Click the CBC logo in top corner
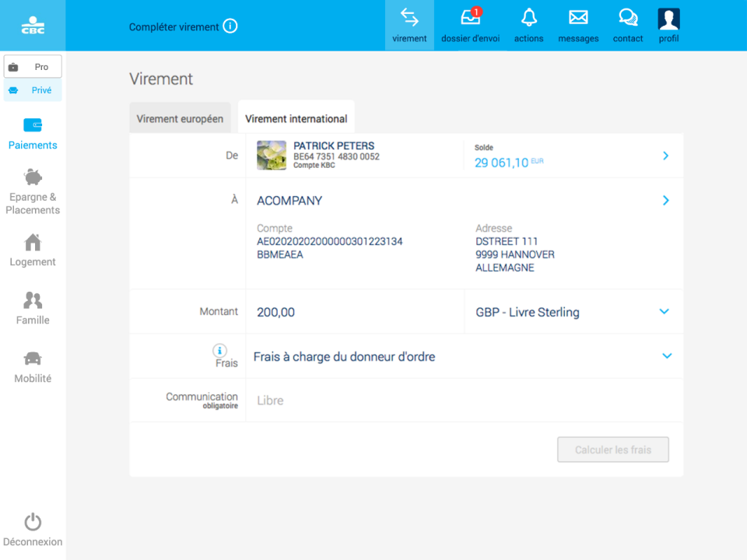Image resolution: width=747 pixels, height=560 pixels. 33,25
